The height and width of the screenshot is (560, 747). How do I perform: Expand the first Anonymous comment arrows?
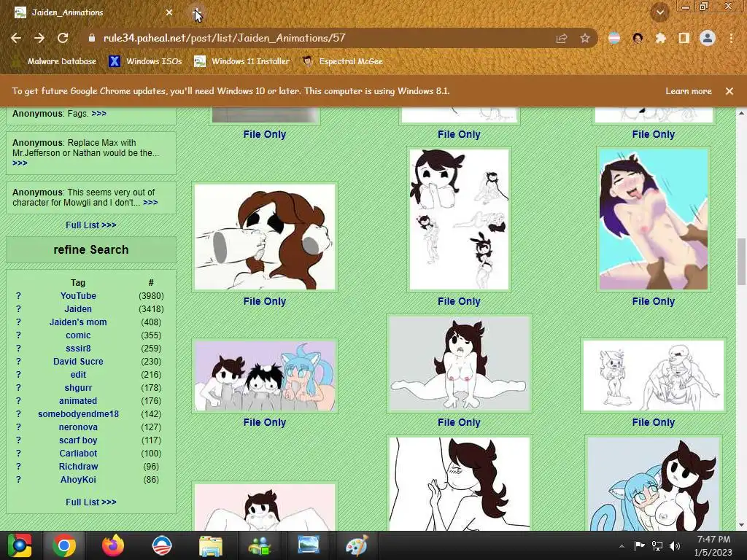point(98,113)
